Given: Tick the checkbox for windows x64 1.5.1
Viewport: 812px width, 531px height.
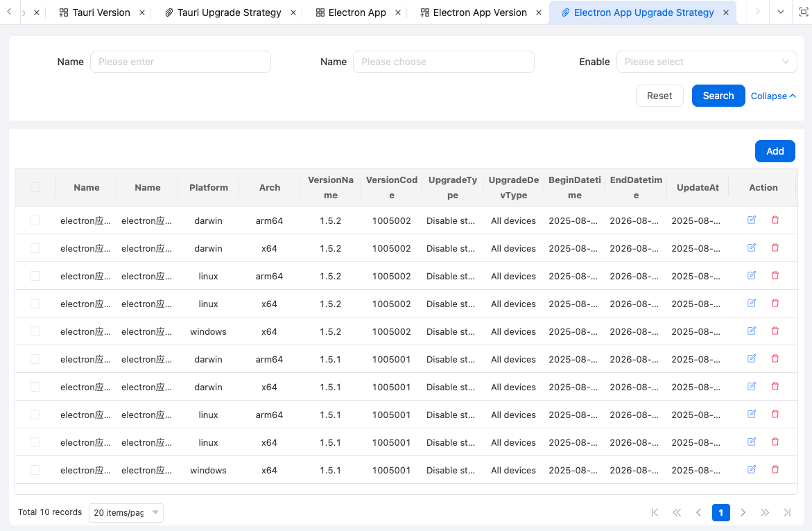Looking at the screenshot, I should click(35, 470).
